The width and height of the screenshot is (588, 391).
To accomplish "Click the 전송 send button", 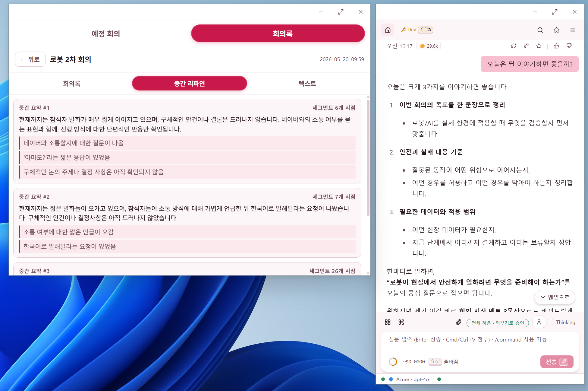I will pyautogui.click(x=557, y=361).
